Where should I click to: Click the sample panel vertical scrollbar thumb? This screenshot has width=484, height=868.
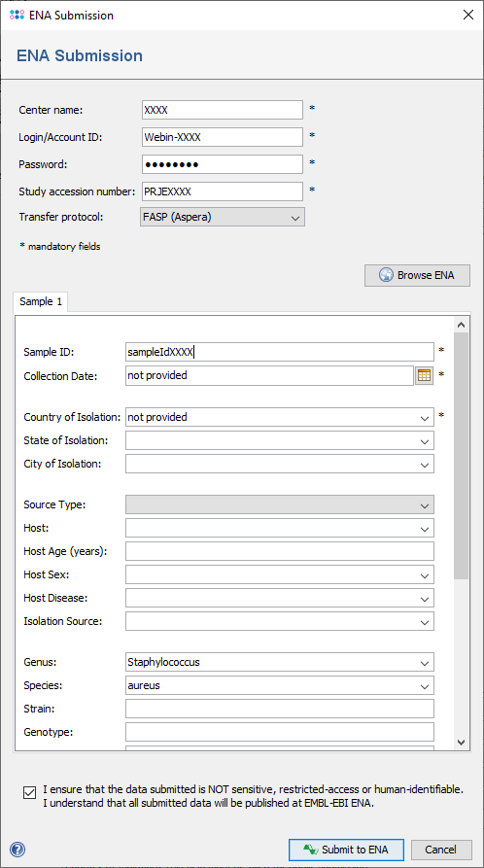coord(461,456)
